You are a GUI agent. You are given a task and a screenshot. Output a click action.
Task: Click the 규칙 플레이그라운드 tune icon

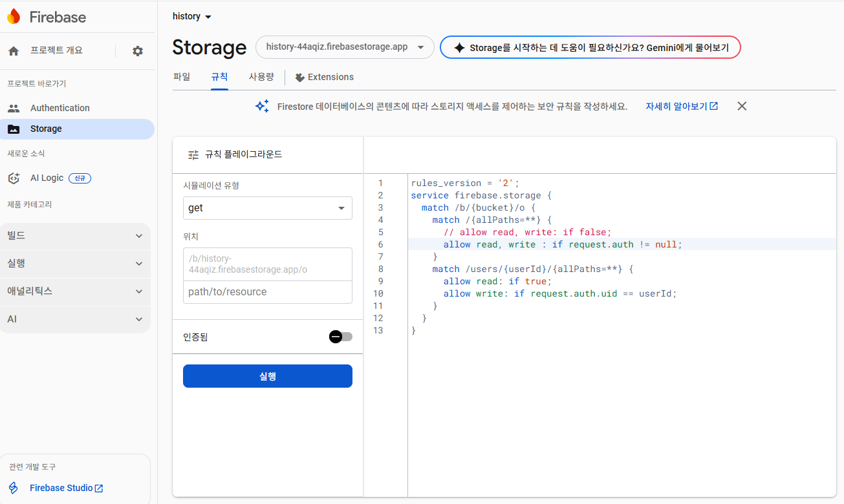click(x=193, y=154)
